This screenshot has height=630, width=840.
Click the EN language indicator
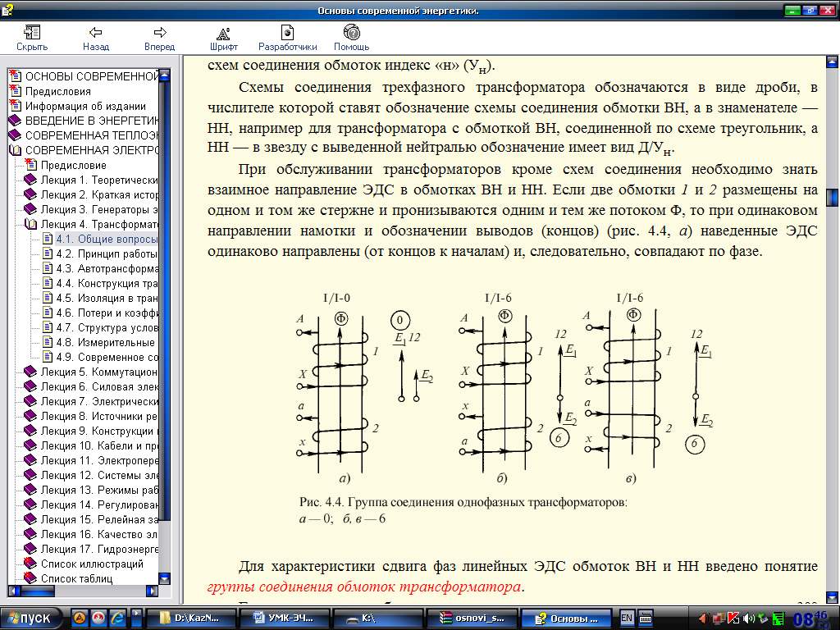click(626, 618)
